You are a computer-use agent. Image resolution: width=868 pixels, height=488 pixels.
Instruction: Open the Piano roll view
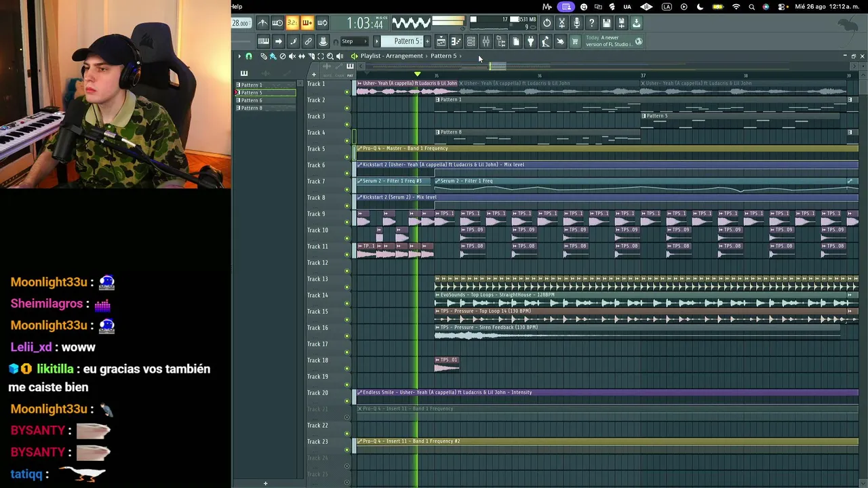[456, 41]
